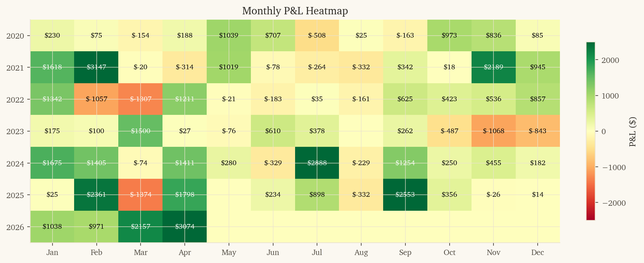
Task: Select the $-1374 cell for March 2025
Action: 140,195
